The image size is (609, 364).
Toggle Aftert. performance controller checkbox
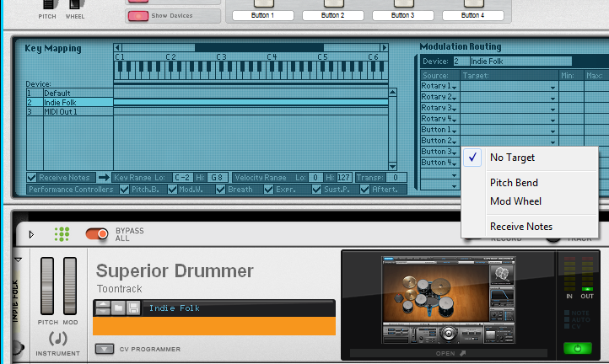(x=364, y=189)
